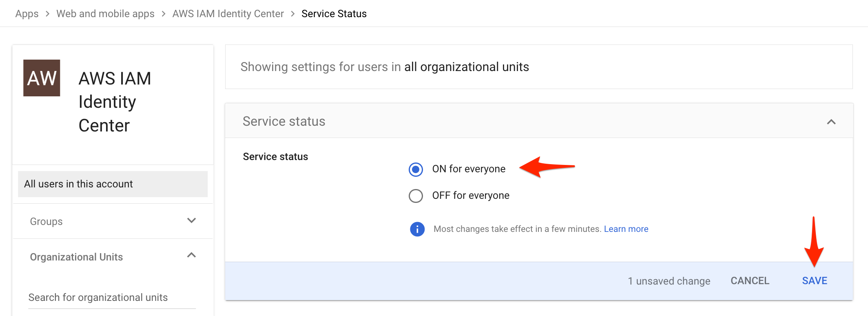
Task: Click the bold Service status setting label
Action: pyautogui.click(x=275, y=157)
